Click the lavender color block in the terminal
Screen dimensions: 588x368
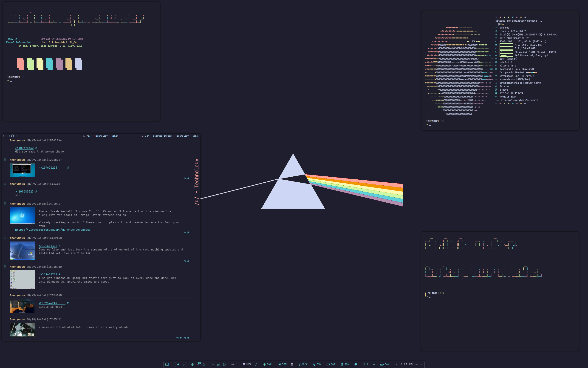(x=79, y=64)
